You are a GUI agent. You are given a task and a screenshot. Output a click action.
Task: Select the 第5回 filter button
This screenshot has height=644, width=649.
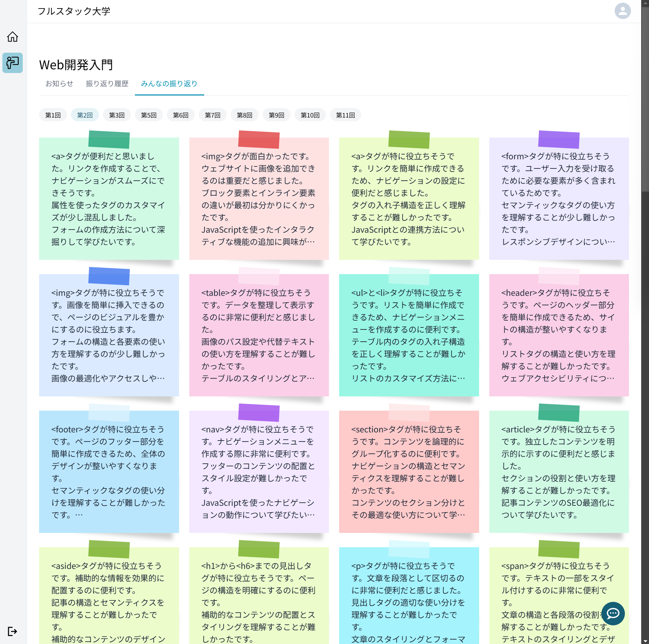click(x=148, y=115)
